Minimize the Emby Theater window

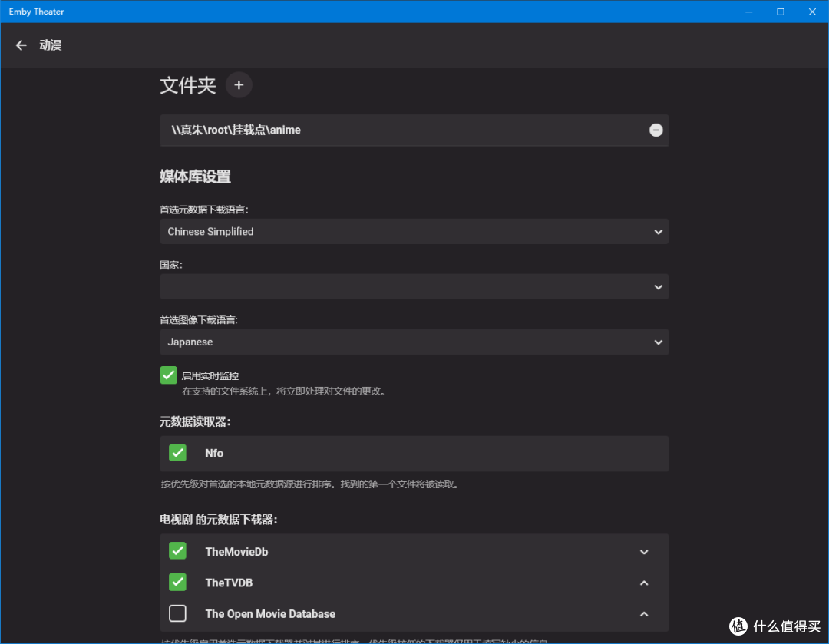pyautogui.click(x=748, y=12)
